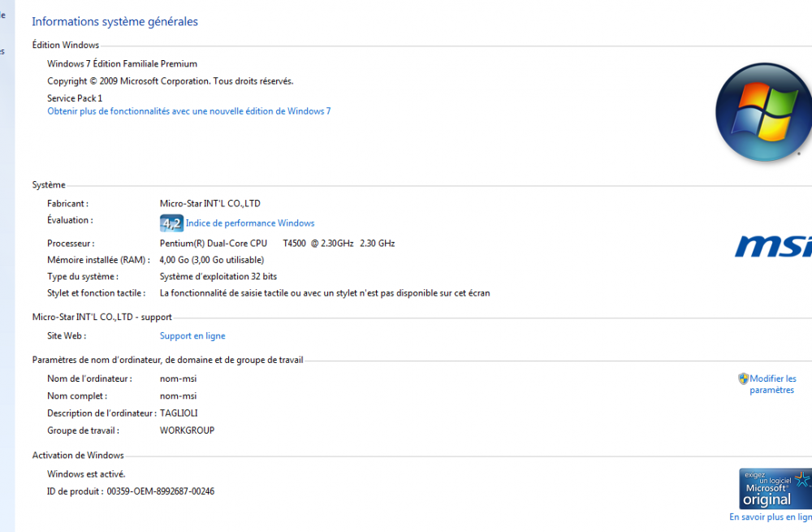This screenshot has height=532, width=812.
Task: Open Indice de performance Windows link
Action: (x=250, y=223)
